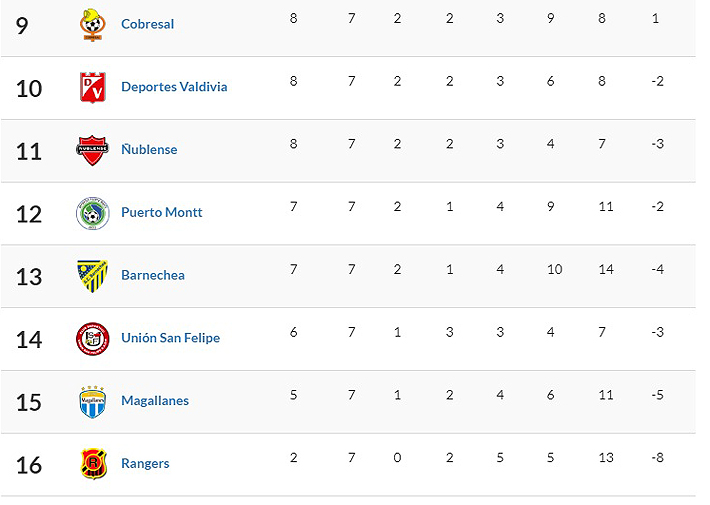Open the Cobresal team link

click(x=147, y=24)
